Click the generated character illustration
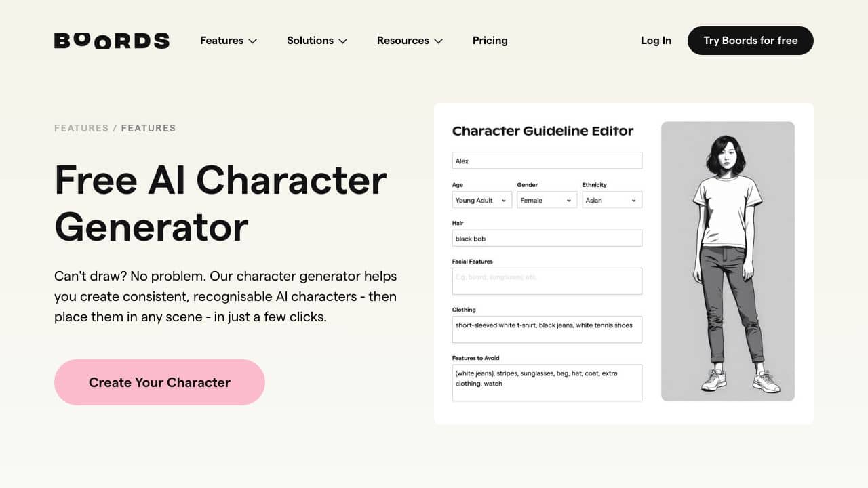The image size is (868, 488). coord(728,261)
